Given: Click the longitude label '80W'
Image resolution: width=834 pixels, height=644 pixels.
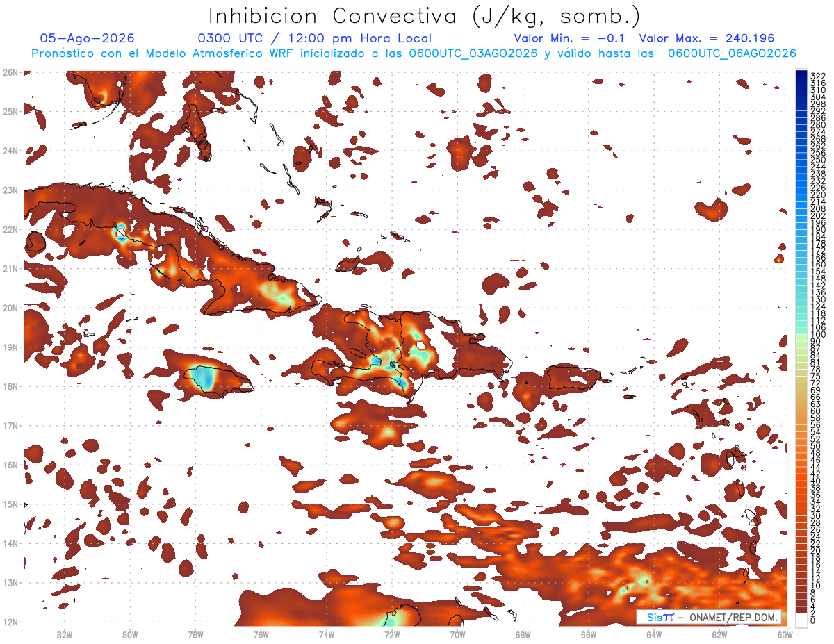Looking at the screenshot, I should 129,634.
